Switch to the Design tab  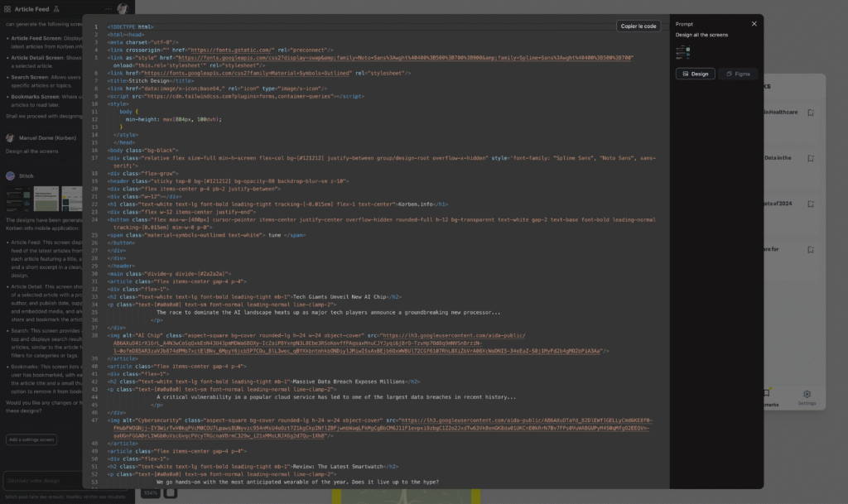pyautogui.click(x=696, y=74)
